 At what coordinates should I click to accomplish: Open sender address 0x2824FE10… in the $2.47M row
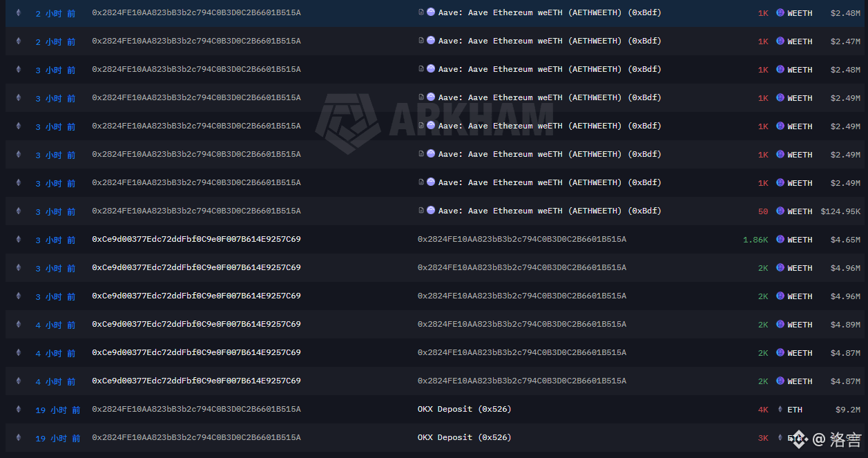[196, 41]
